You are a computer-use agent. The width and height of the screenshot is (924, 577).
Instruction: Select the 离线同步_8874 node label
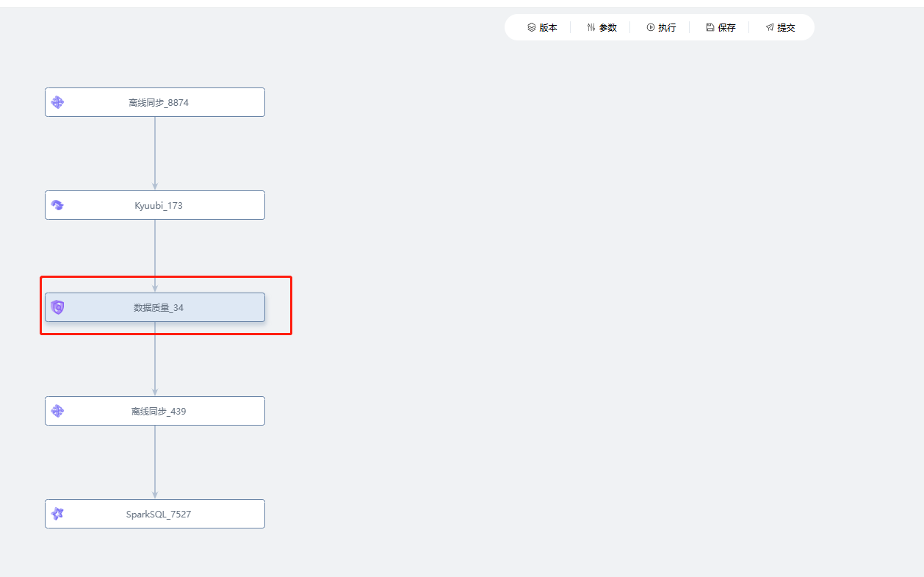tap(159, 103)
